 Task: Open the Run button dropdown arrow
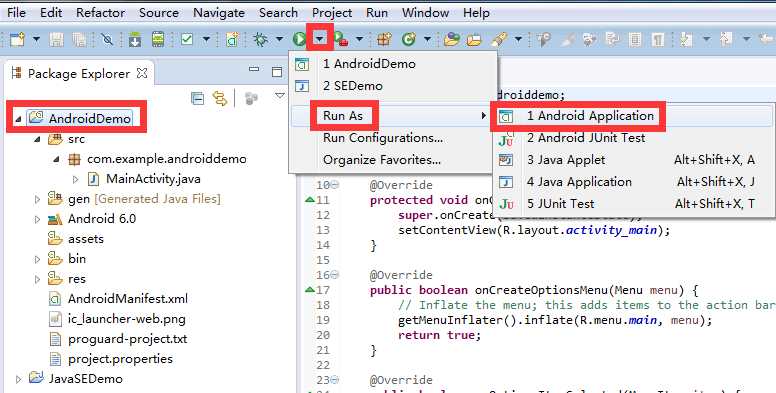point(320,39)
